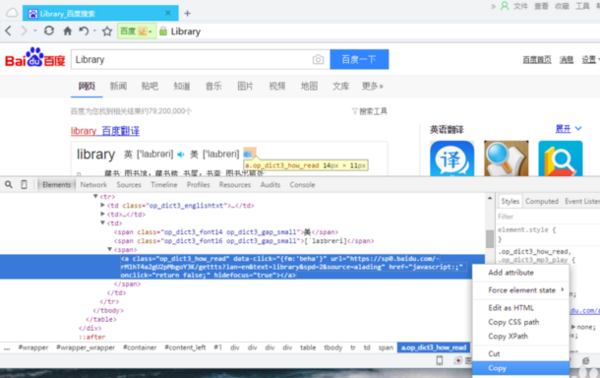The width and height of the screenshot is (600, 378).
Task: Click the browser back arrow
Action: [8, 31]
